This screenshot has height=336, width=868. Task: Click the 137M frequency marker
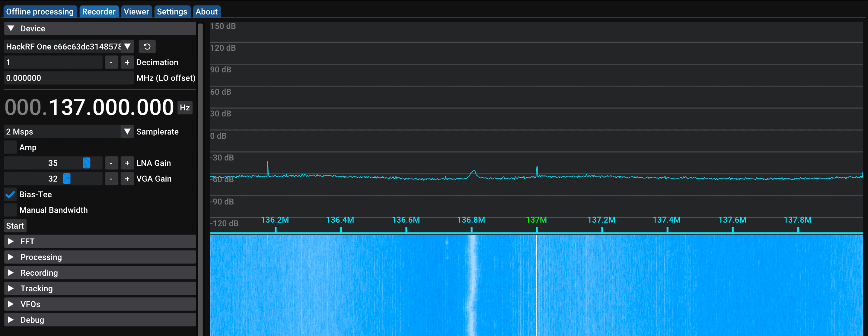(x=536, y=220)
